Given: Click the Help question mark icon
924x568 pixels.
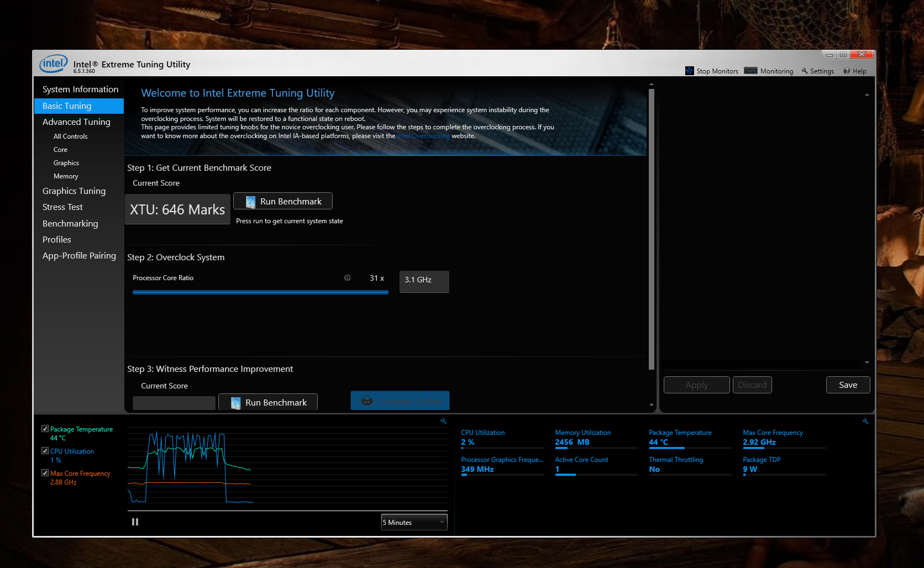Looking at the screenshot, I should (847, 71).
